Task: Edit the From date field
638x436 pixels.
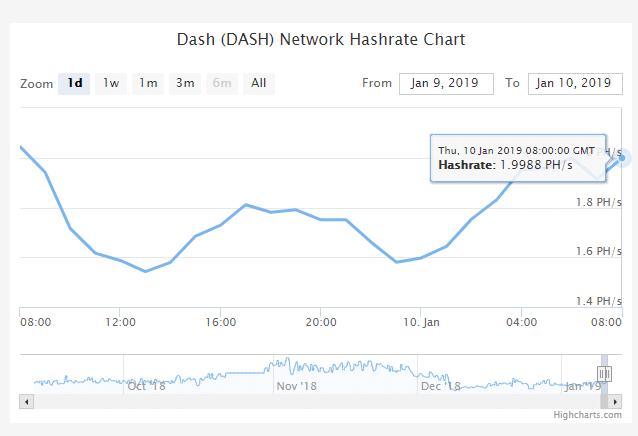Action: 446,83
